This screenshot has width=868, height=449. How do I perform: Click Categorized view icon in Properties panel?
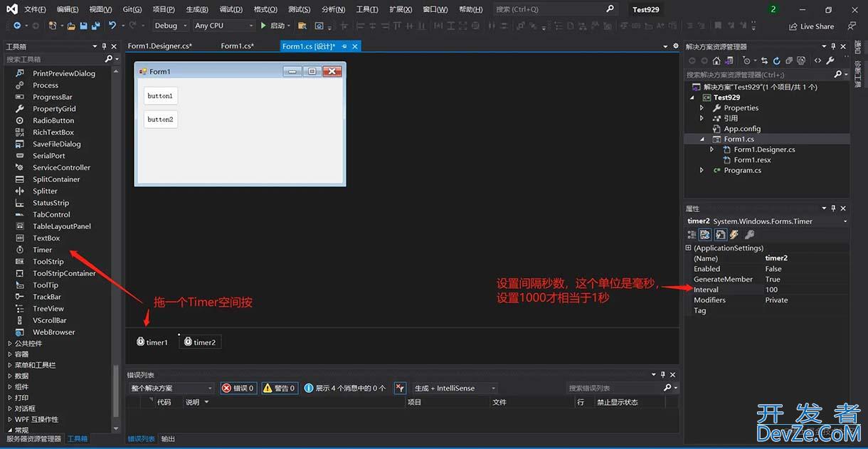(x=692, y=235)
